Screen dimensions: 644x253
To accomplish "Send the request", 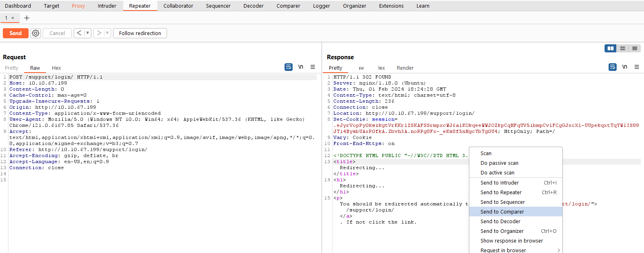I will click(x=16, y=33).
